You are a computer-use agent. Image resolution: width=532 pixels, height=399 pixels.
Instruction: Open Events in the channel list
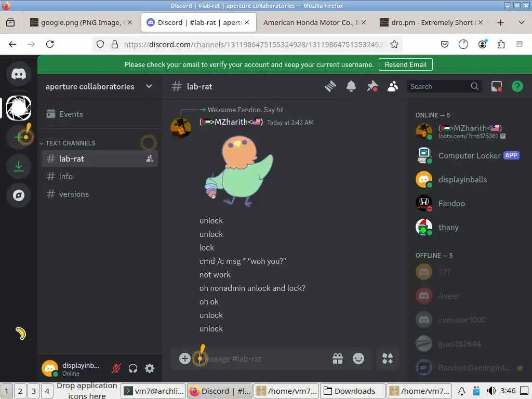[100, 114]
